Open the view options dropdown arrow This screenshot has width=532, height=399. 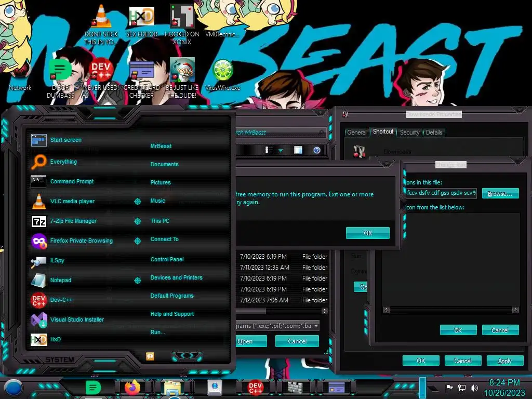(281, 150)
